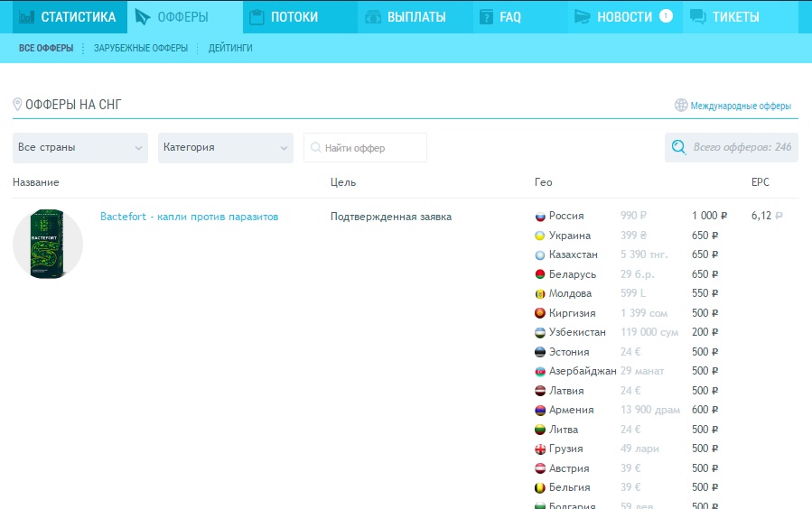Select Зарубежные офферы submenu item

click(x=141, y=48)
